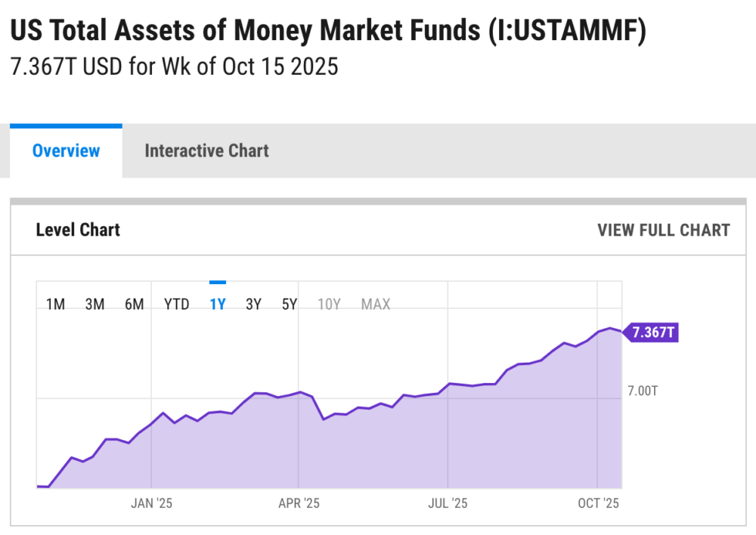Switch to the Overview tab
The image size is (756, 535).
point(66,151)
